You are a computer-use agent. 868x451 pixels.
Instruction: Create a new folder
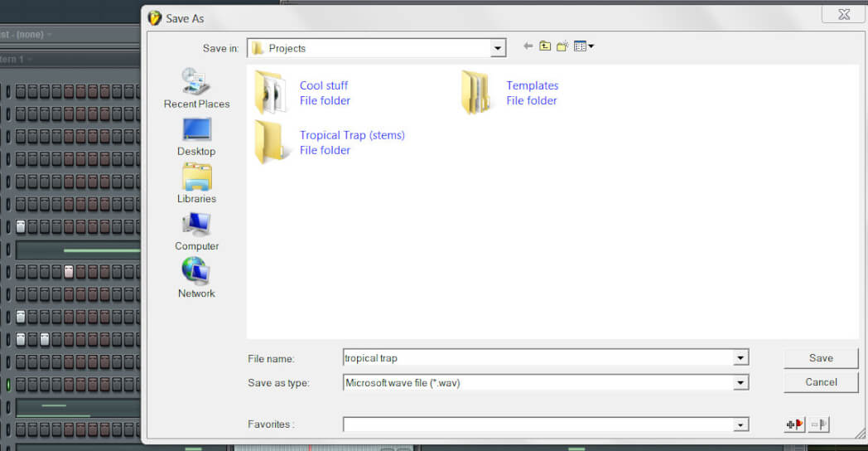click(x=562, y=46)
